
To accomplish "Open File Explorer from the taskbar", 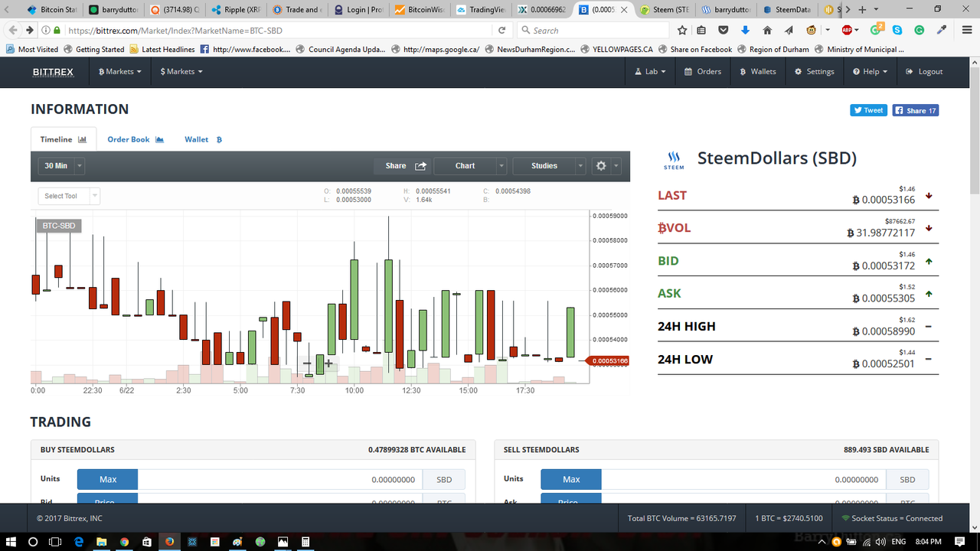I will [x=101, y=541].
